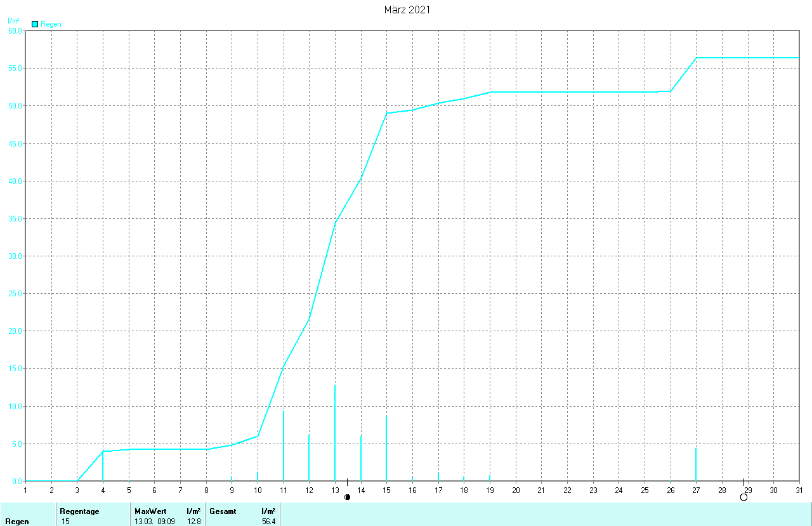Click the Regentage value 15

[65, 521]
